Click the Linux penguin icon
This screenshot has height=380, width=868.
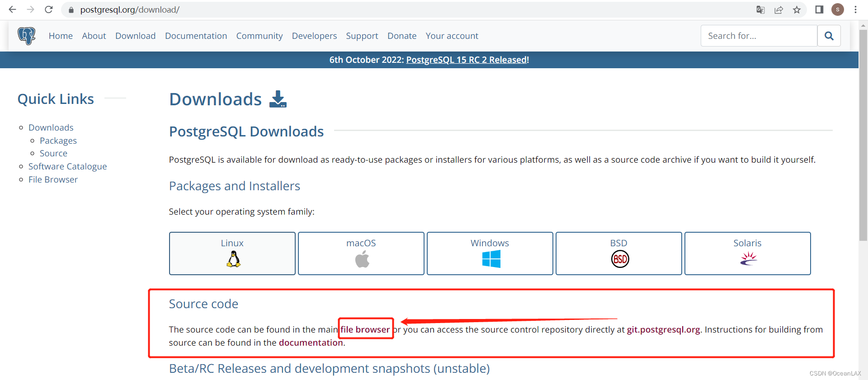(x=233, y=259)
